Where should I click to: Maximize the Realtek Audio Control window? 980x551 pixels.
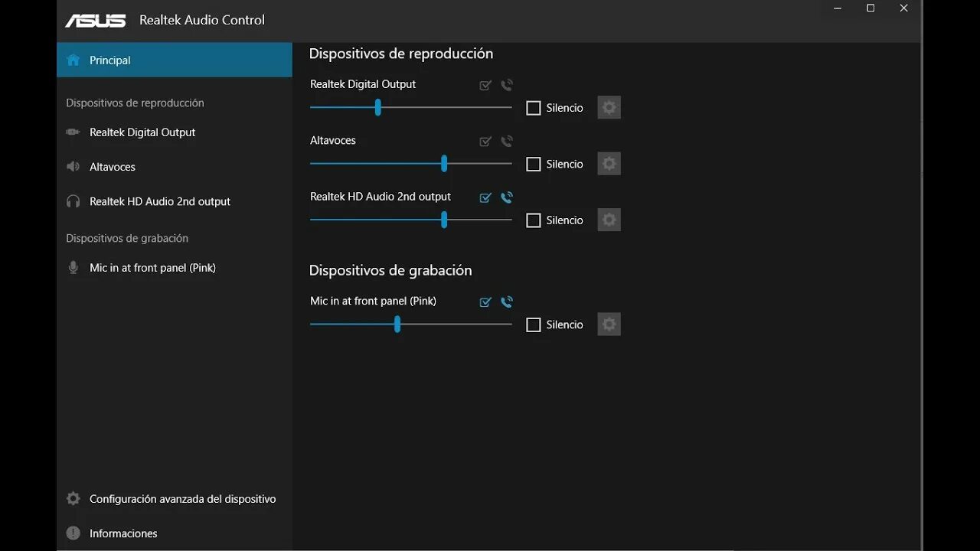pos(871,8)
